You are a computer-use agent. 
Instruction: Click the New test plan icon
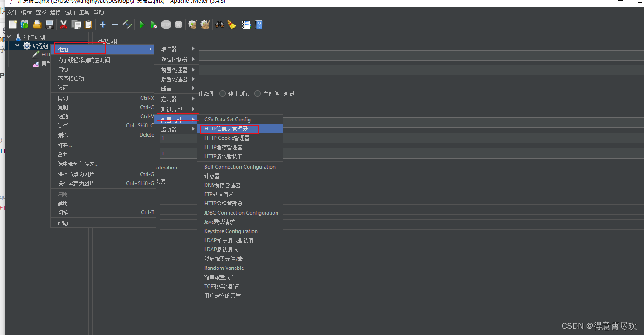pyautogui.click(x=13, y=25)
